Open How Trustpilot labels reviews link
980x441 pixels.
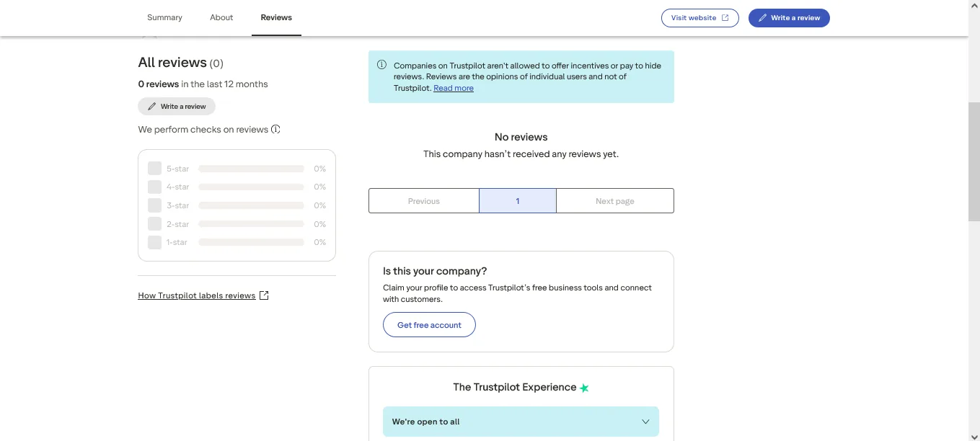pyautogui.click(x=197, y=295)
